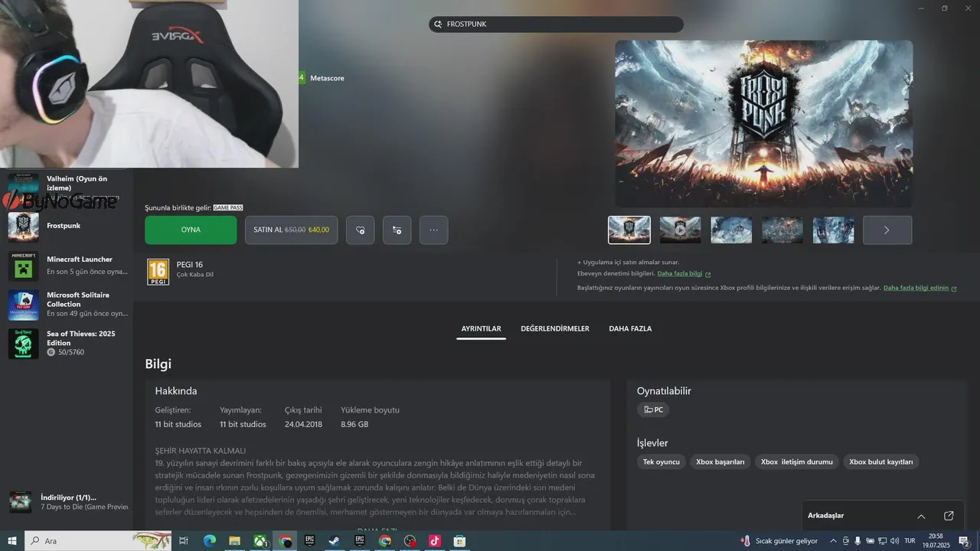Click the PC platform chip
This screenshot has width=980, height=551.
pos(653,410)
